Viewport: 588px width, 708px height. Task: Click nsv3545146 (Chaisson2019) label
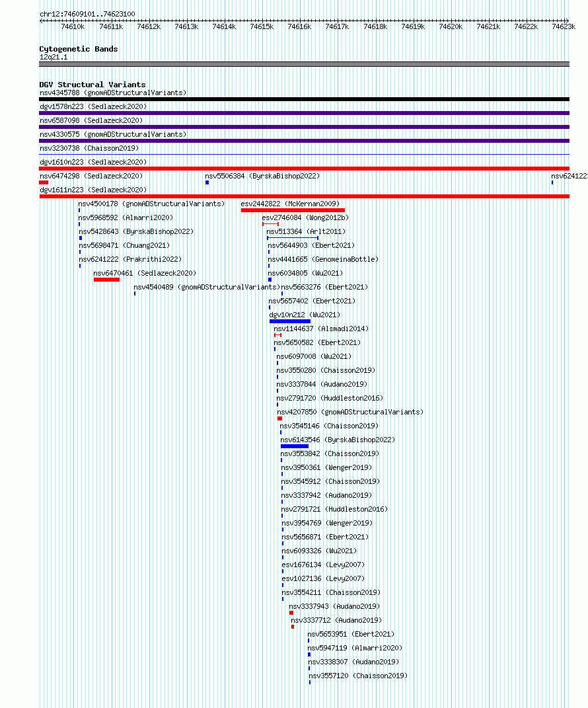tap(329, 426)
